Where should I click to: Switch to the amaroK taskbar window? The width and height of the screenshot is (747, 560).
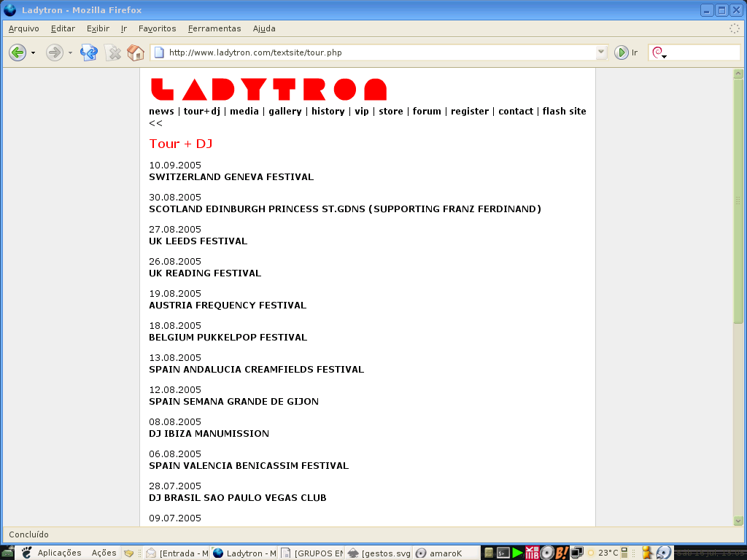pyautogui.click(x=446, y=553)
